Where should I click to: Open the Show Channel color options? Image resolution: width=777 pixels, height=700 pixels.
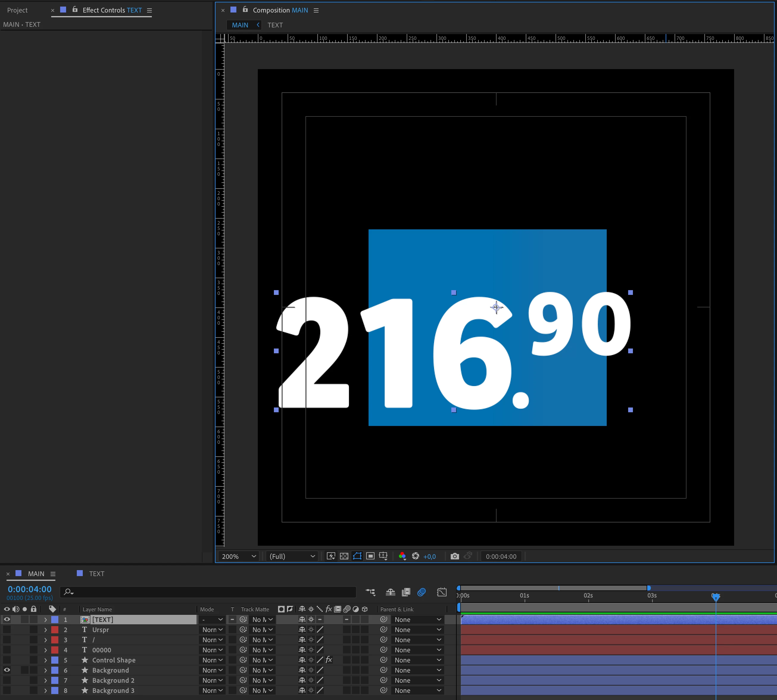[402, 556]
